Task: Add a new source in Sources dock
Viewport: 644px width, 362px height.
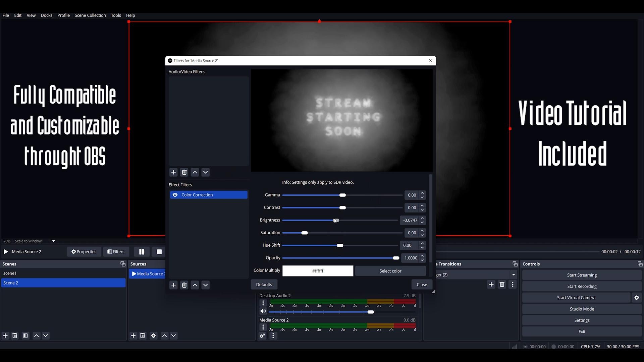Action: pyautogui.click(x=133, y=336)
